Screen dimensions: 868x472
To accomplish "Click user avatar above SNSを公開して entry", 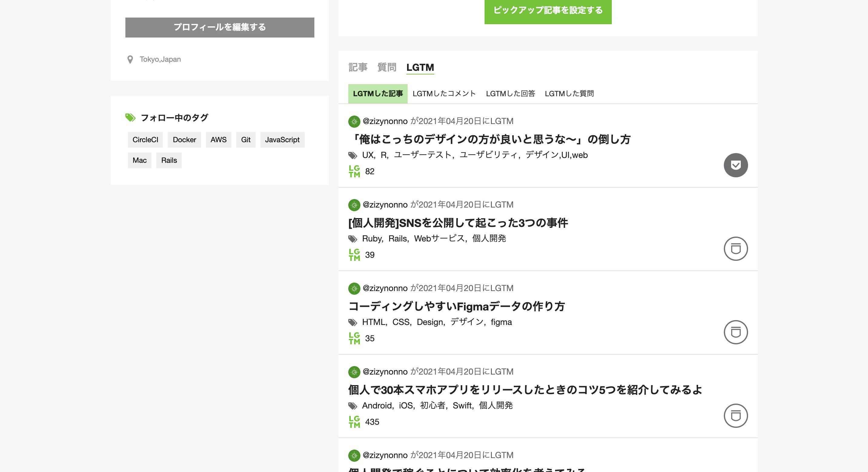I will tap(354, 205).
